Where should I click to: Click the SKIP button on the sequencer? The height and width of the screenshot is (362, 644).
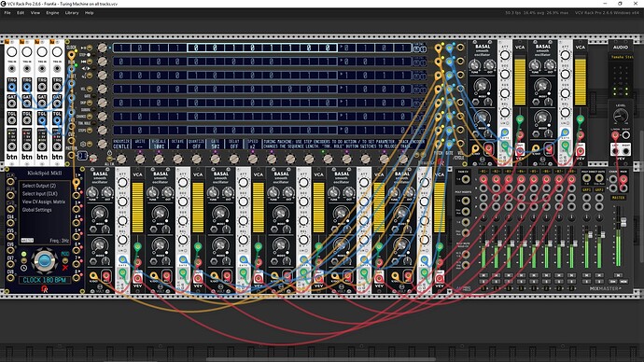90,103
